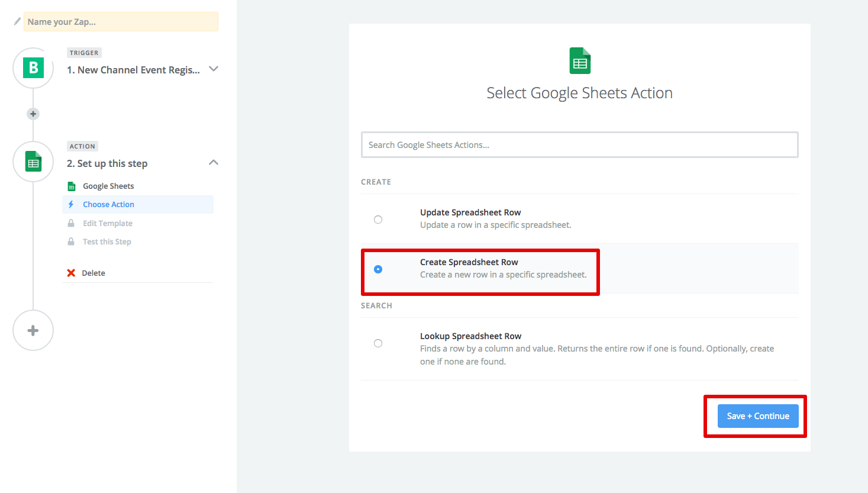
Task: Click the large Google Sheets logo in header
Action: [580, 61]
